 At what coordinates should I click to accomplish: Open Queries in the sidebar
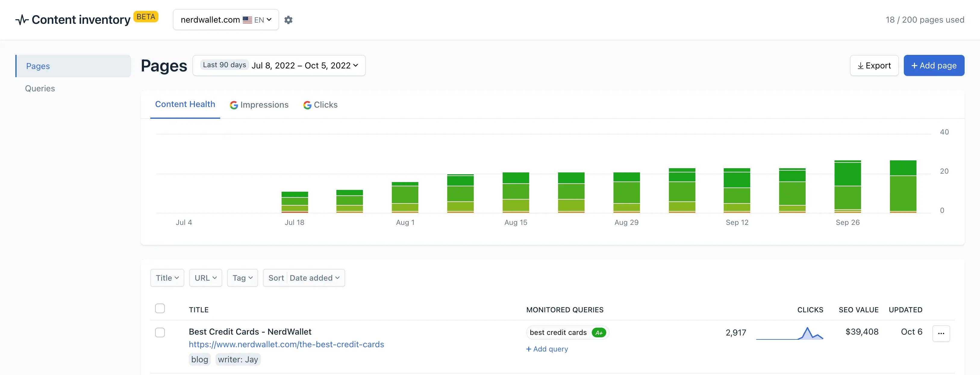(40, 88)
